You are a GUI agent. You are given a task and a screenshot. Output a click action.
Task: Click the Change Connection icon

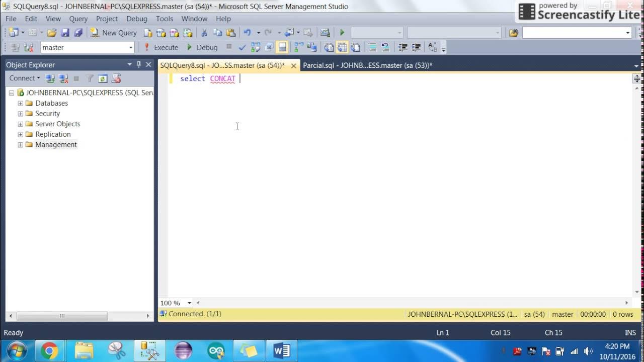[29, 47]
